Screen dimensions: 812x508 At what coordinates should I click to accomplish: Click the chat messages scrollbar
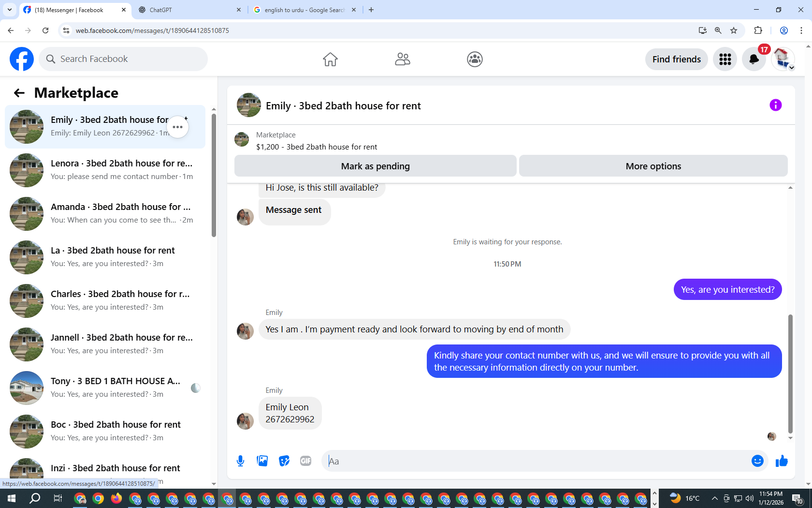[790, 374]
